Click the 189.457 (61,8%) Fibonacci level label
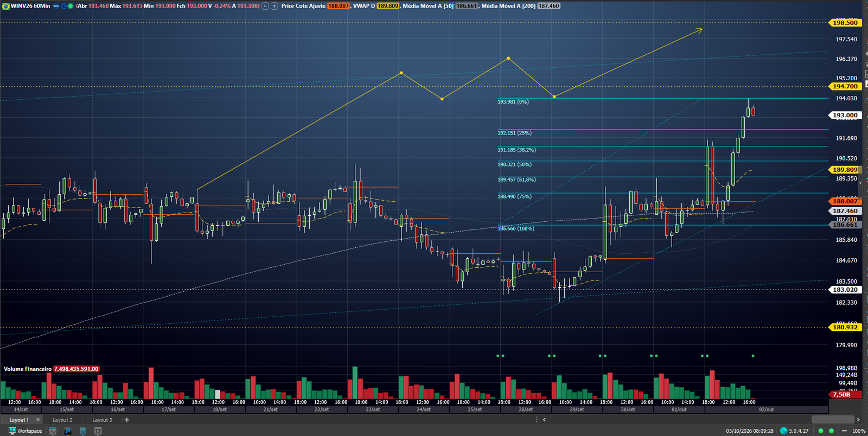Viewport: 868px width, 436px height. [517, 179]
